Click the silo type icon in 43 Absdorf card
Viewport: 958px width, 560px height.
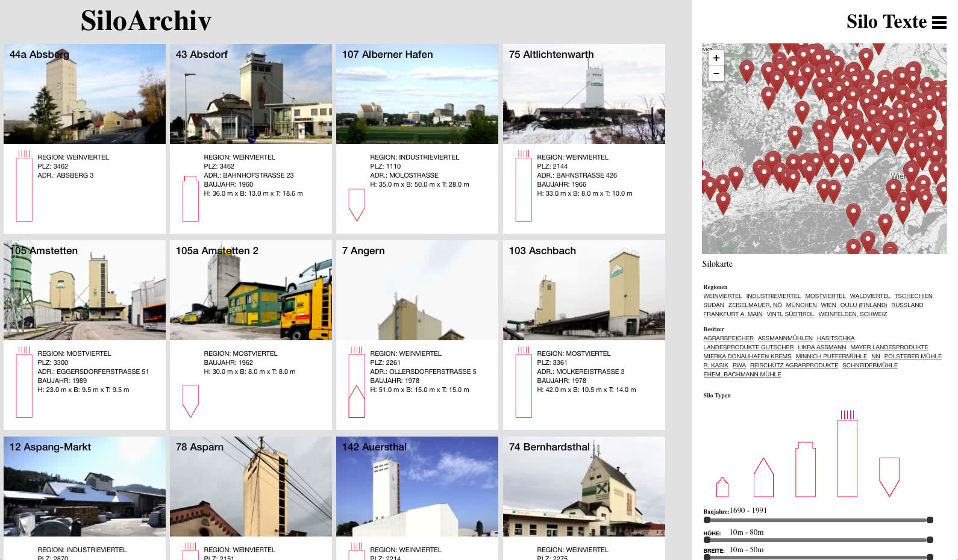pos(190,199)
